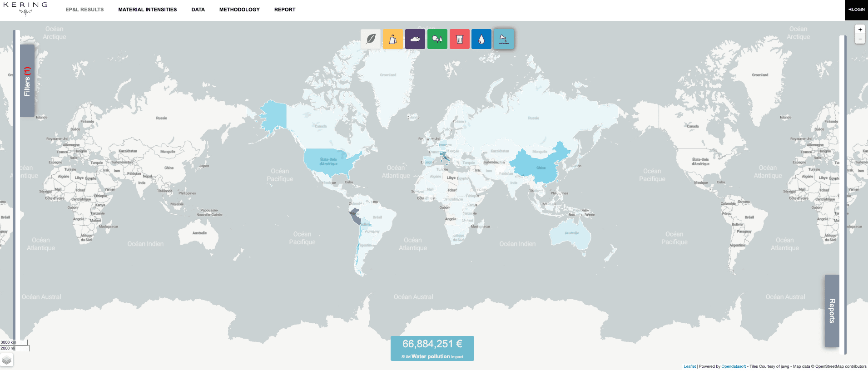The image size is (868, 375).
Task: Select the purple cloud greenhouse gas icon
Action: point(415,39)
